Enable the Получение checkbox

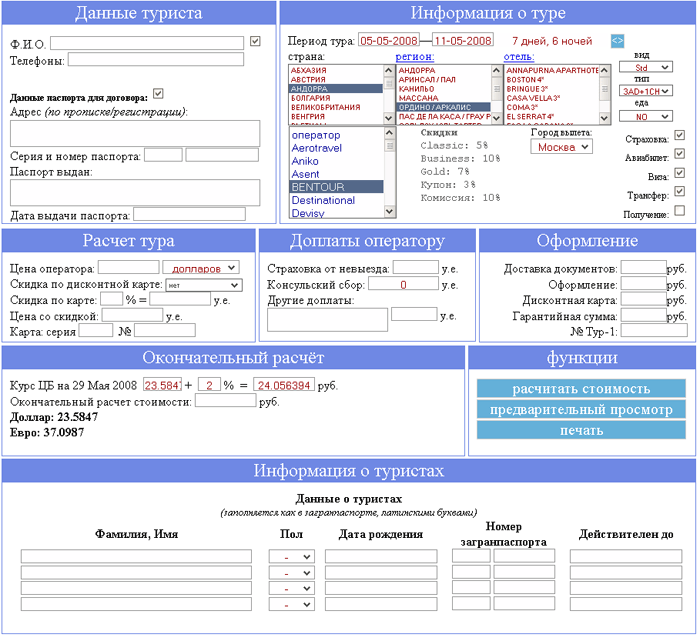coord(680,211)
